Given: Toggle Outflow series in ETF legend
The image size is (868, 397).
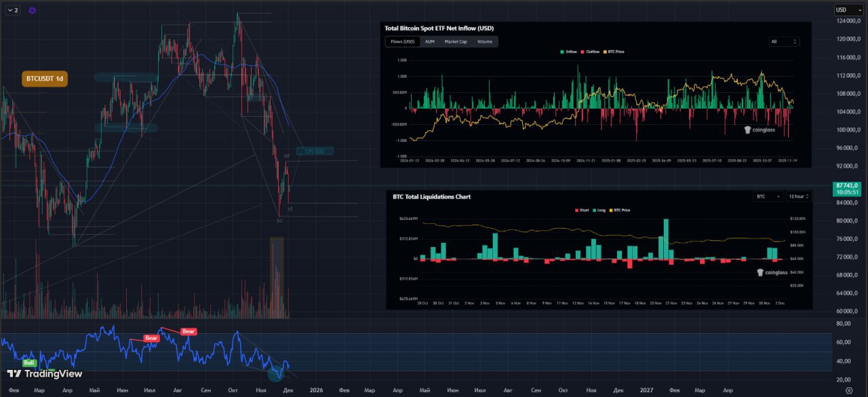Looking at the screenshot, I should pos(589,52).
